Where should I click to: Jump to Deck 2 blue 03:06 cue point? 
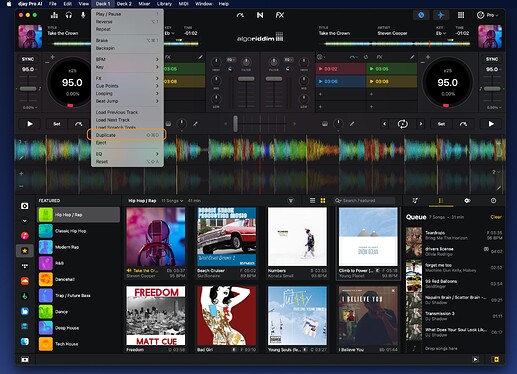point(340,81)
